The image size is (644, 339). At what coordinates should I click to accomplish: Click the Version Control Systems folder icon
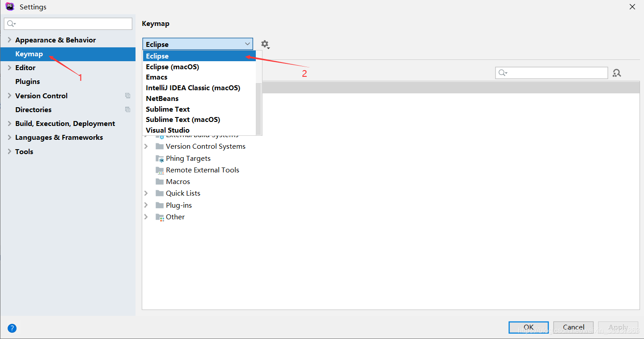pyautogui.click(x=160, y=146)
